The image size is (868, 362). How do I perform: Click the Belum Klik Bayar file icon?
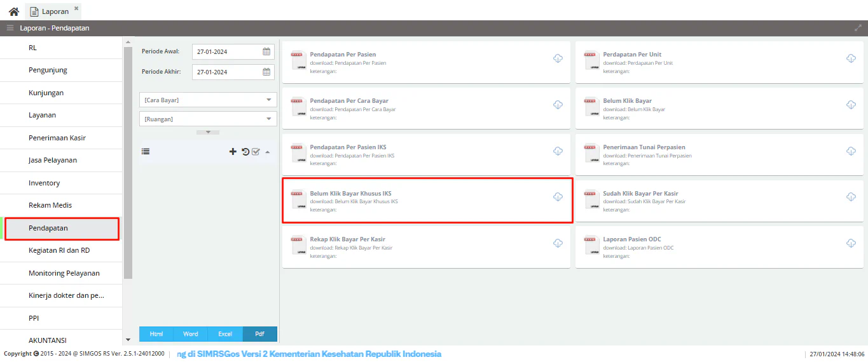coord(591,107)
